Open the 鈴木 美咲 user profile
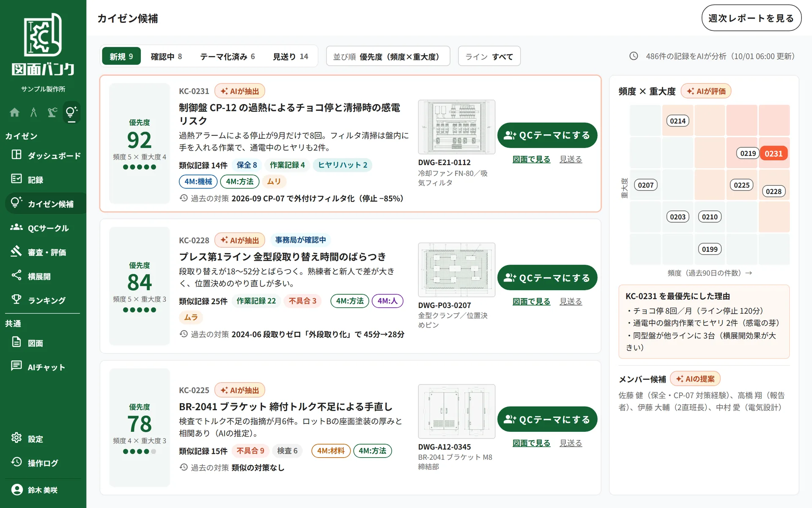Viewport: 812px width, 508px height. [43, 490]
